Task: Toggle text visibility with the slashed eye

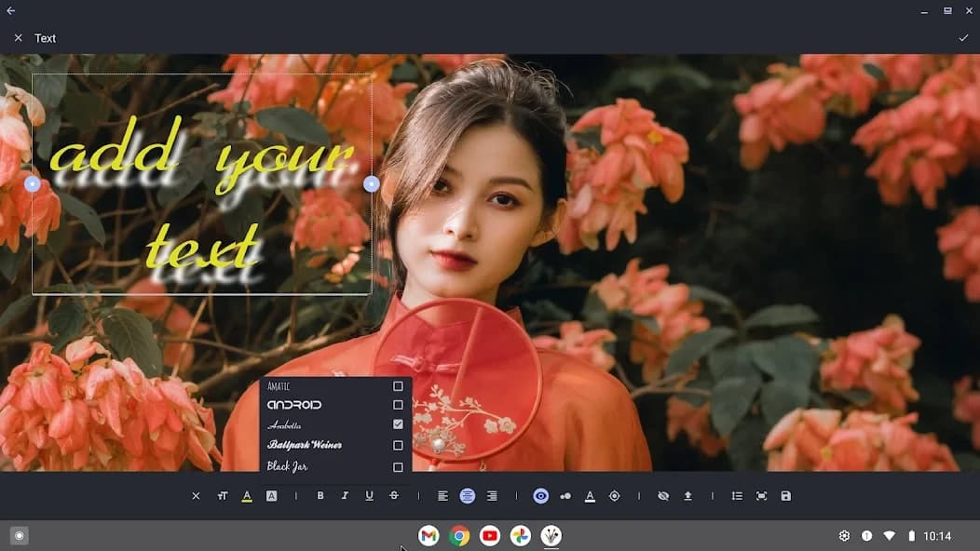Action: pyautogui.click(x=662, y=495)
